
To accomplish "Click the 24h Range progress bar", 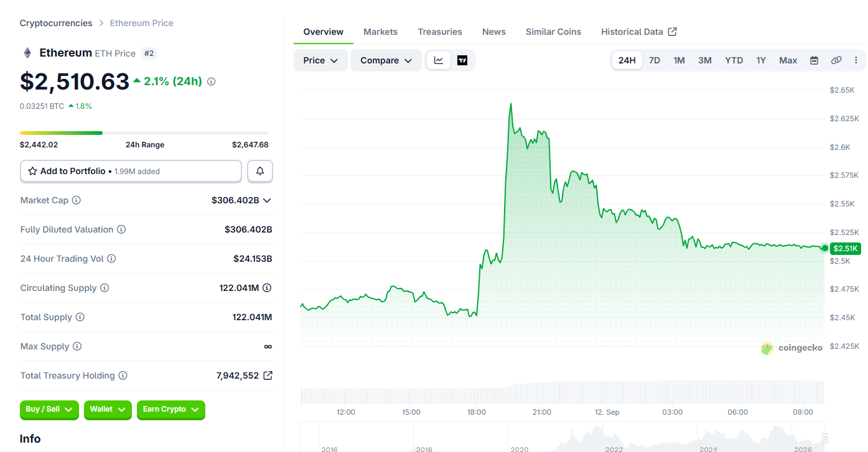I will click(144, 132).
